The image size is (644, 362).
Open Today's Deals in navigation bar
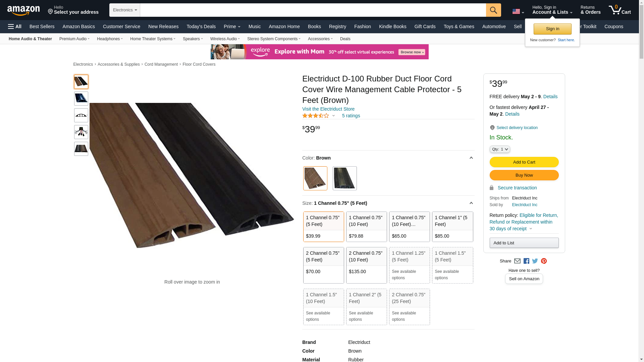[201, 26]
